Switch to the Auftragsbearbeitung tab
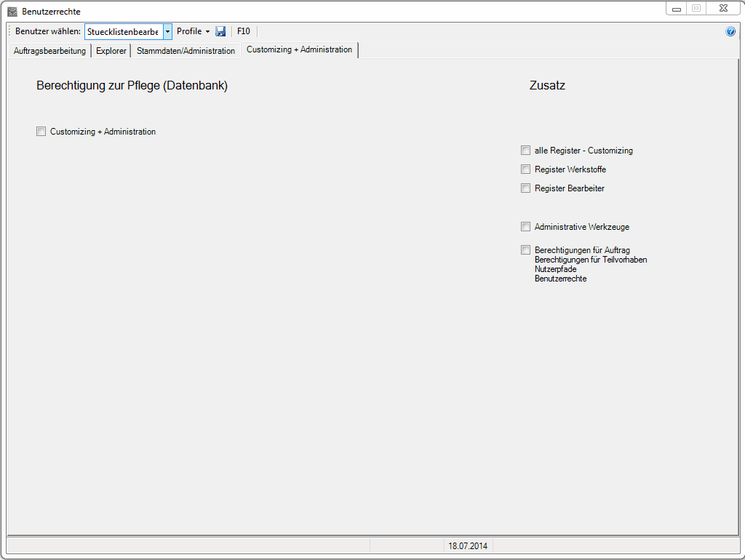 [49, 51]
